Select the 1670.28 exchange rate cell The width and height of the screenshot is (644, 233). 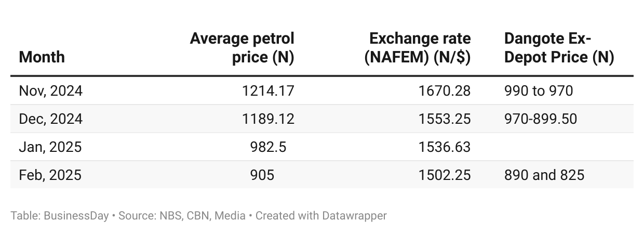pyautogui.click(x=444, y=91)
